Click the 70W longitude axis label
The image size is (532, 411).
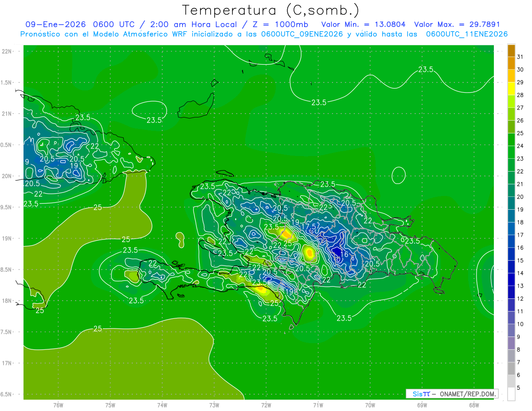370,405
